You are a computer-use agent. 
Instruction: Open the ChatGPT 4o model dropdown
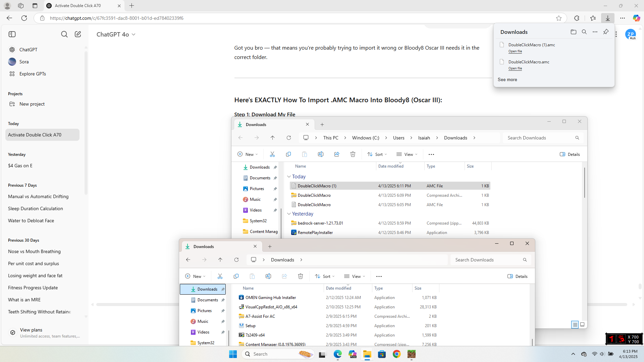coord(116,35)
